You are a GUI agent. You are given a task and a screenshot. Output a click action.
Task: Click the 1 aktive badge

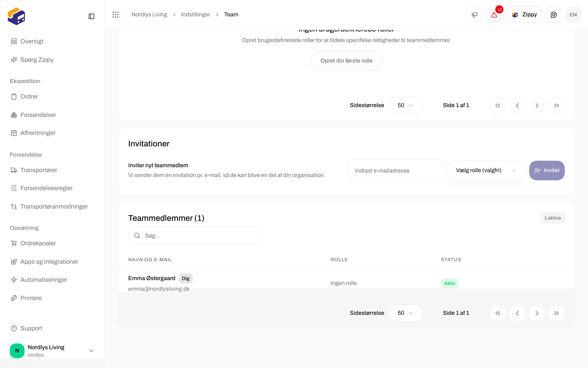[552, 218]
